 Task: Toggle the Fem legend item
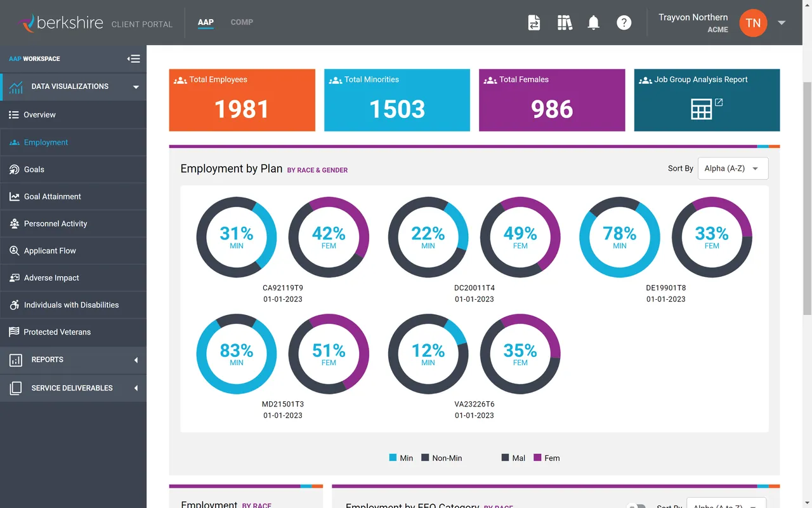(547, 457)
